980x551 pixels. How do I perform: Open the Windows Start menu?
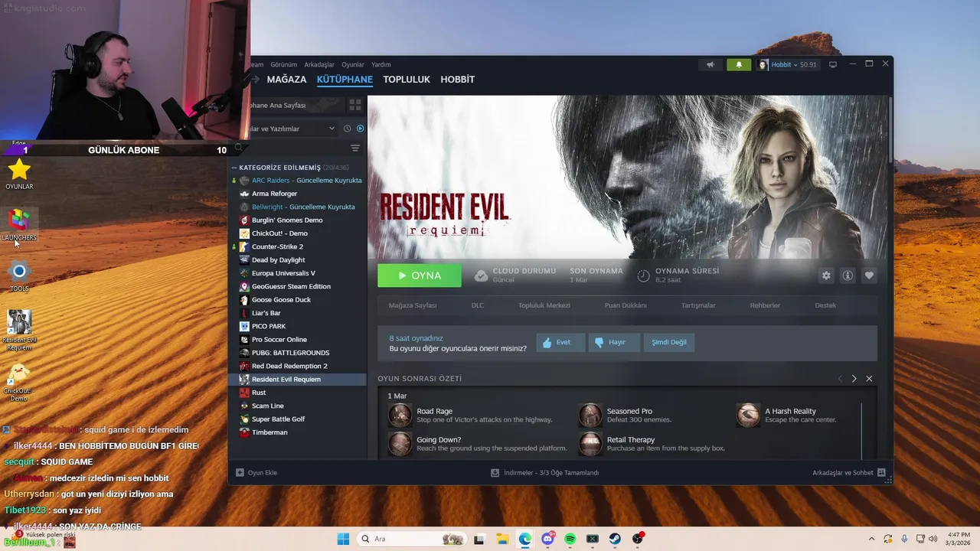coord(343,539)
